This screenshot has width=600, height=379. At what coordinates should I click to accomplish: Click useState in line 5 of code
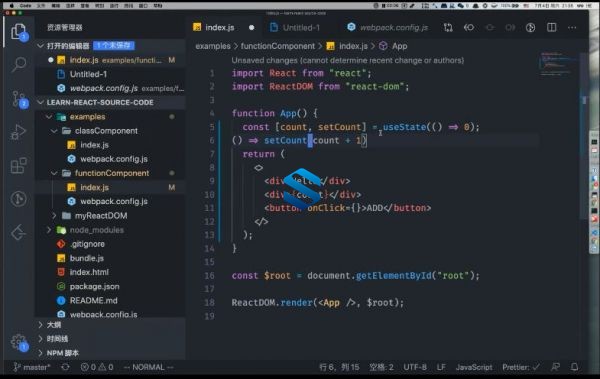tap(404, 127)
